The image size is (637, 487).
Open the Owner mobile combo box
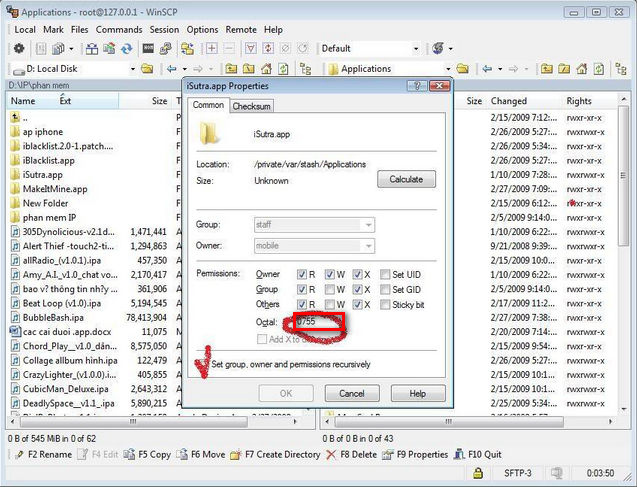tap(314, 246)
